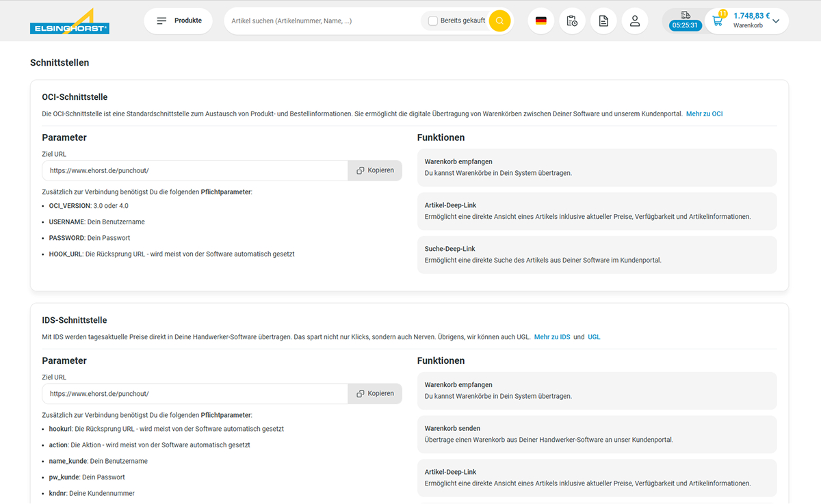Screen dimensions: 821x504
Task: Copy the OCI Ziel URL
Action: [375, 170]
